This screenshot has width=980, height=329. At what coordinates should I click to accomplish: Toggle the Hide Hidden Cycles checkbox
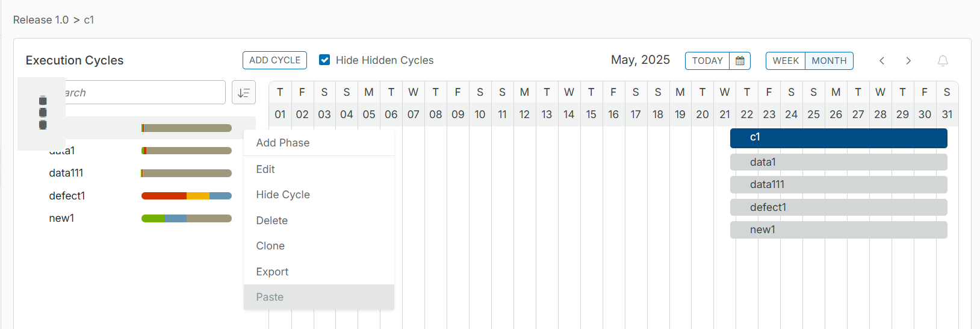pyautogui.click(x=324, y=60)
